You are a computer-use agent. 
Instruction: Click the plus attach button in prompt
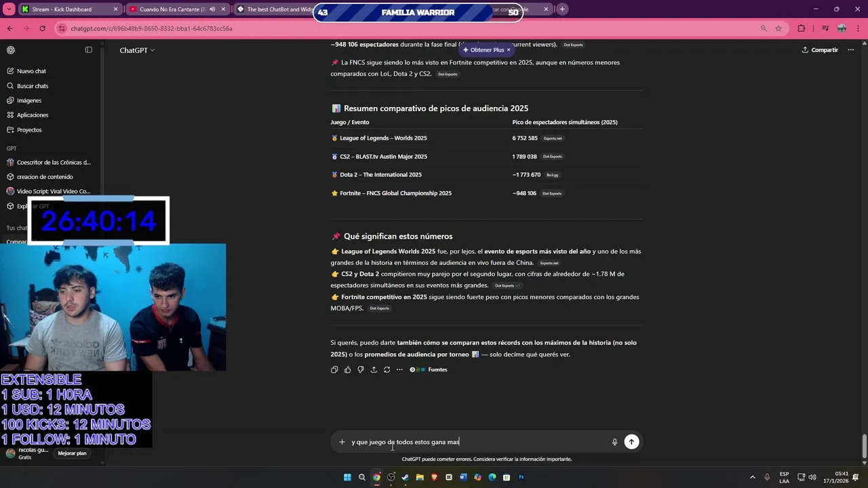pos(342,442)
